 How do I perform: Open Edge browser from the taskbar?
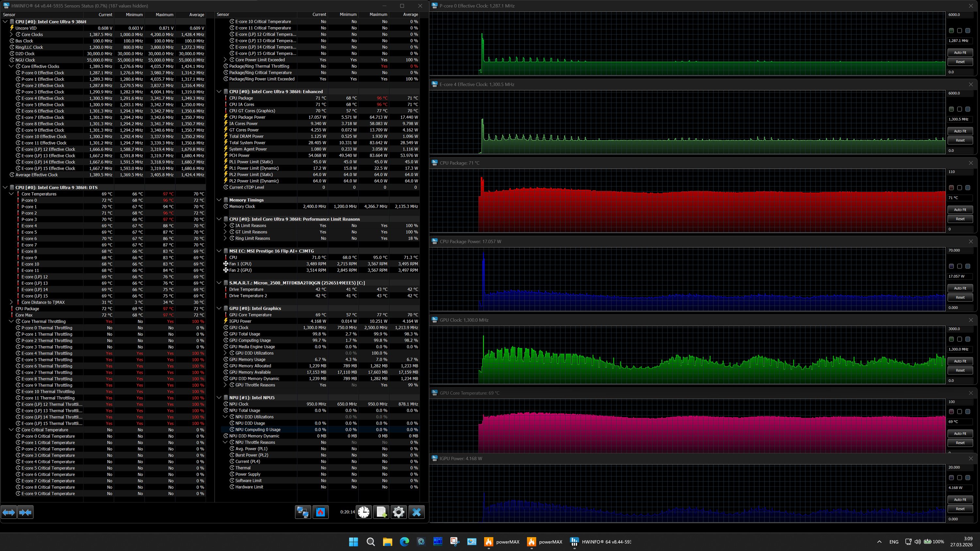(x=404, y=542)
